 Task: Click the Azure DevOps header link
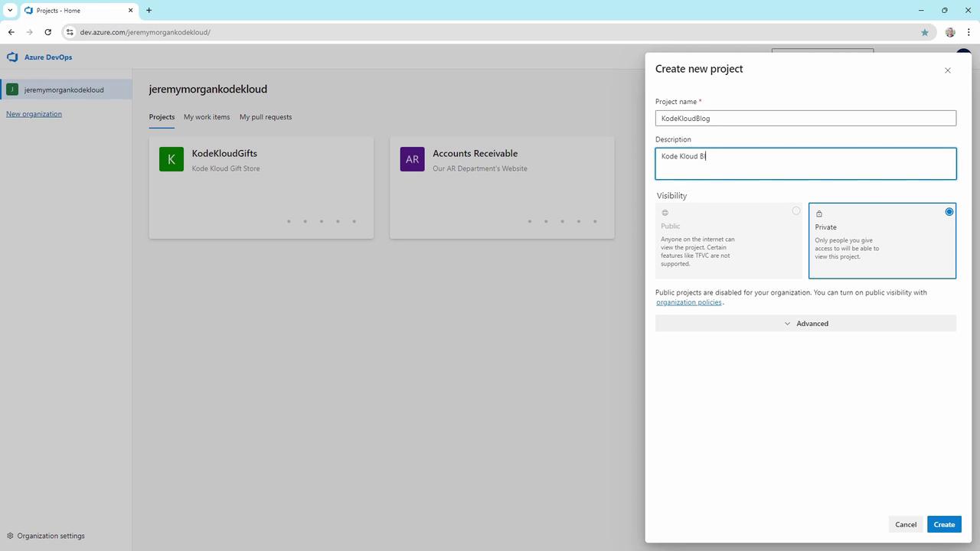48,57
